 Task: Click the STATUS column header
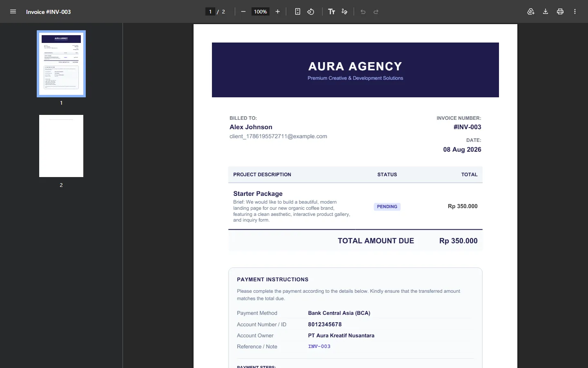pos(387,175)
